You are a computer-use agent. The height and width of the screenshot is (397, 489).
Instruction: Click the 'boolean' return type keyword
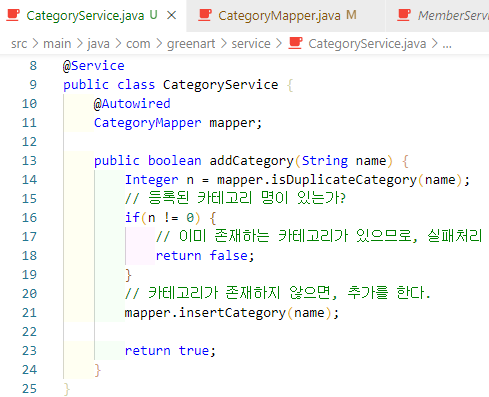[174, 161]
